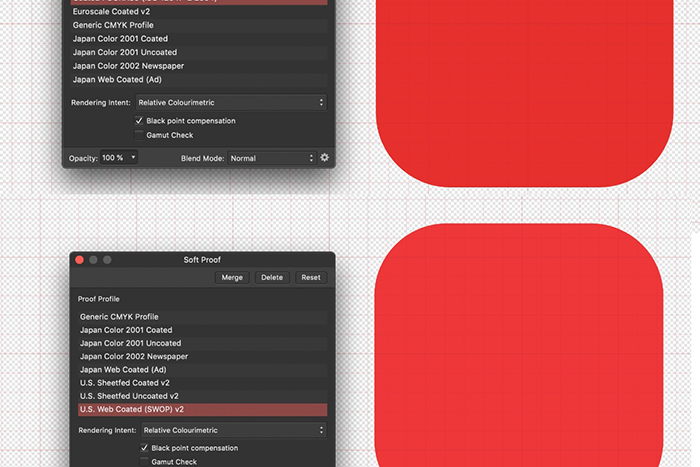Open Rendering Intent dropdown in the upper panel

(231, 102)
